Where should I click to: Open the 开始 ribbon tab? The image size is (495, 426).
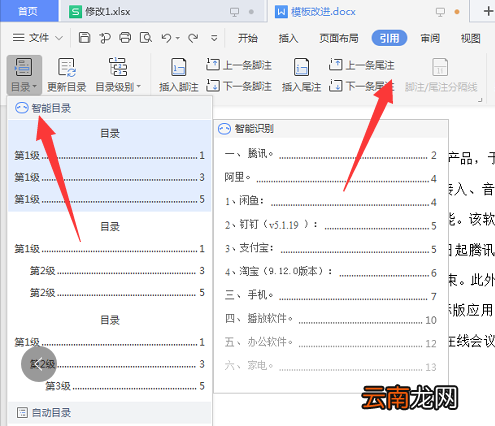tap(248, 38)
